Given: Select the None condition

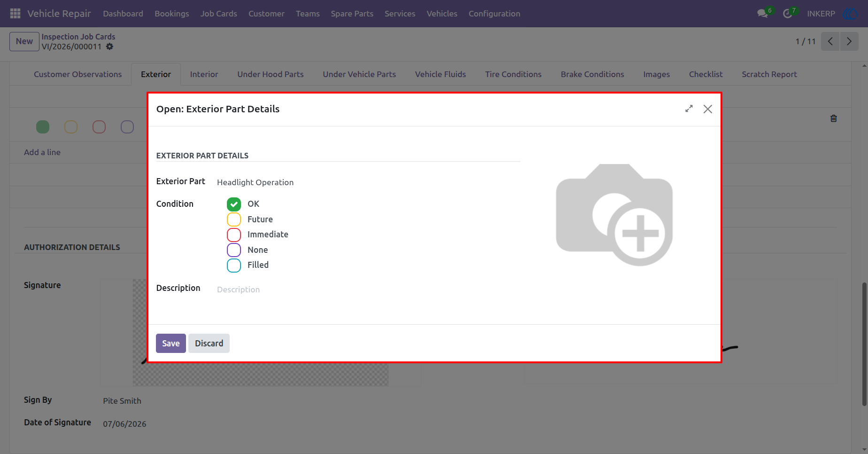Looking at the screenshot, I should [234, 250].
